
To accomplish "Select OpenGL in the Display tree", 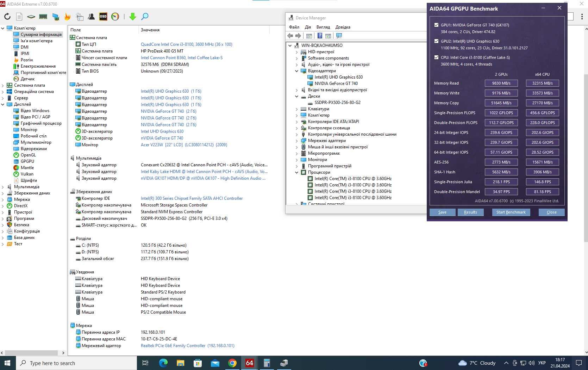I will (x=28, y=155).
